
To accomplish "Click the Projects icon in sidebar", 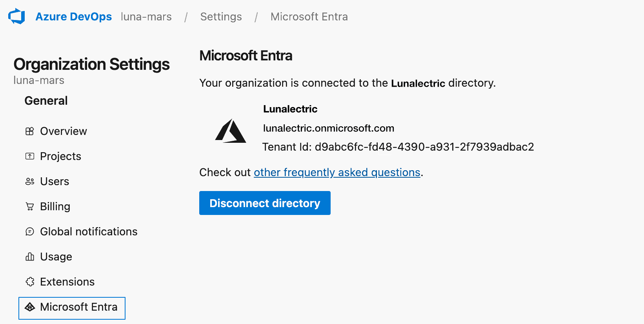I will pos(30,157).
